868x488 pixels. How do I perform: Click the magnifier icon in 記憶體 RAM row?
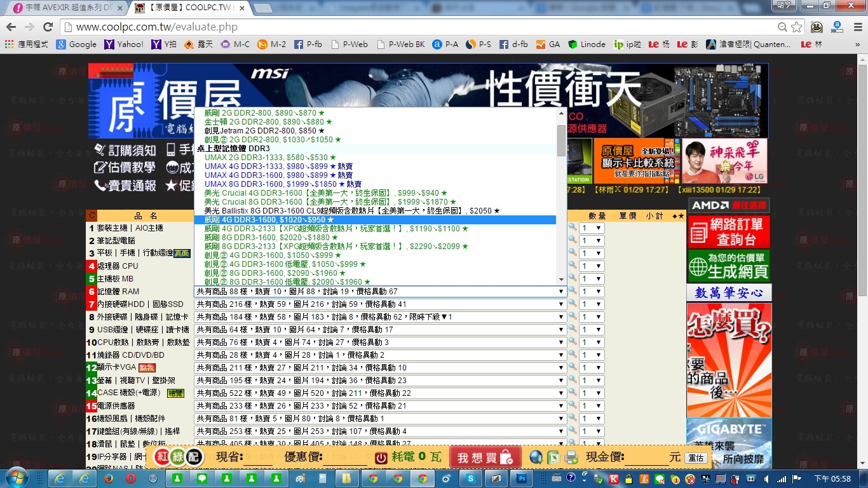tap(572, 291)
